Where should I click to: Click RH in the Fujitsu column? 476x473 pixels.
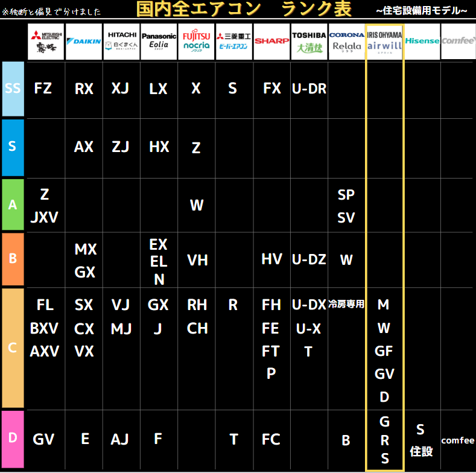(x=197, y=305)
